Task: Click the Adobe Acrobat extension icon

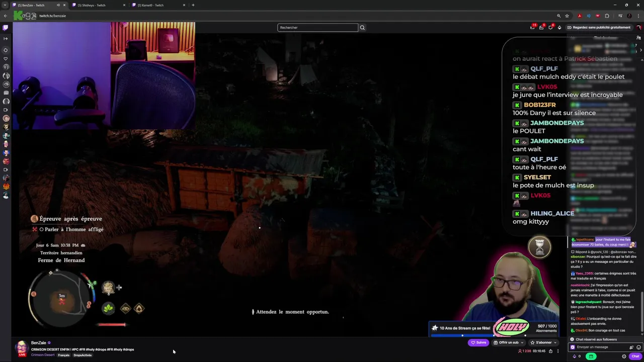Action: click(x=580, y=16)
